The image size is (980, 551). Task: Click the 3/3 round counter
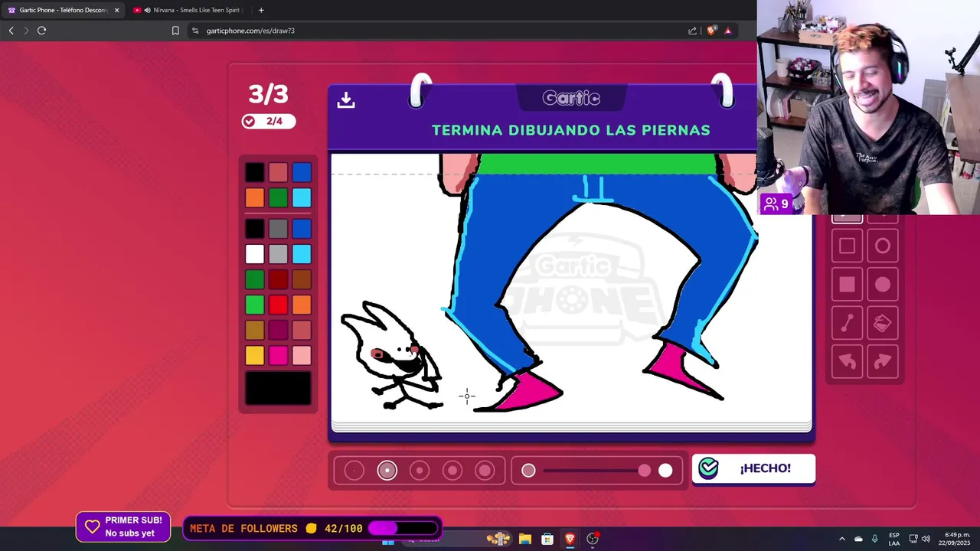pyautogui.click(x=268, y=94)
